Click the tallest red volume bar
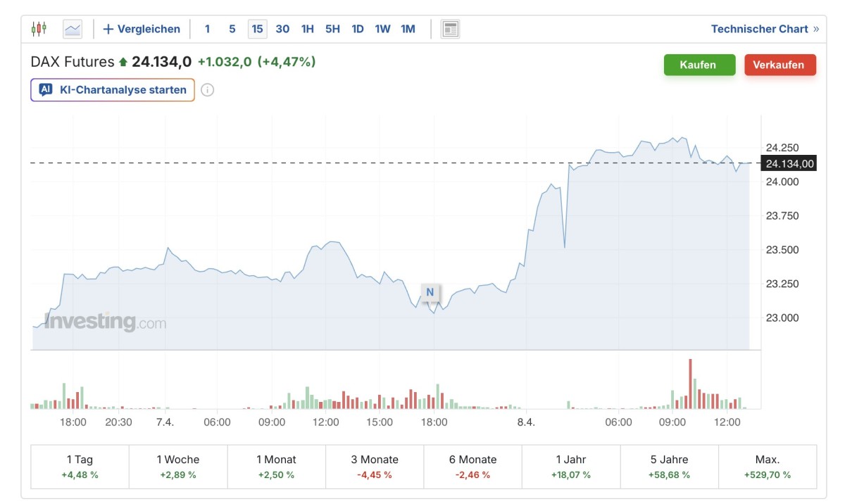The height and width of the screenshot is (504, 845). [690, 384]
